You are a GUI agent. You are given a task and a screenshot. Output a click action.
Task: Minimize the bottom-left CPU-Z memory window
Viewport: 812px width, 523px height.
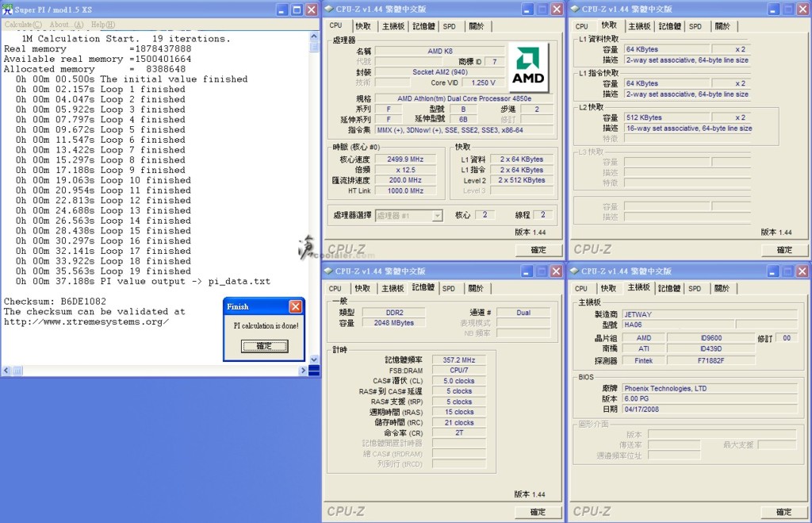[x=527, y=271]
